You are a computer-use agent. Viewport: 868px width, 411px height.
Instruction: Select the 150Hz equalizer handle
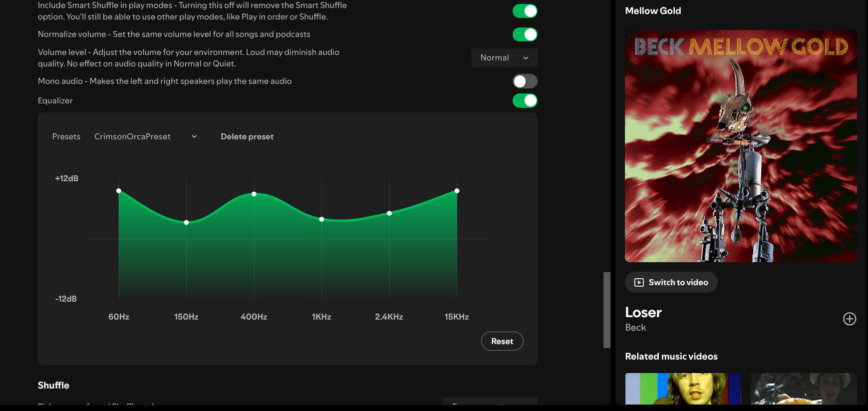click(x=186, y=222)
